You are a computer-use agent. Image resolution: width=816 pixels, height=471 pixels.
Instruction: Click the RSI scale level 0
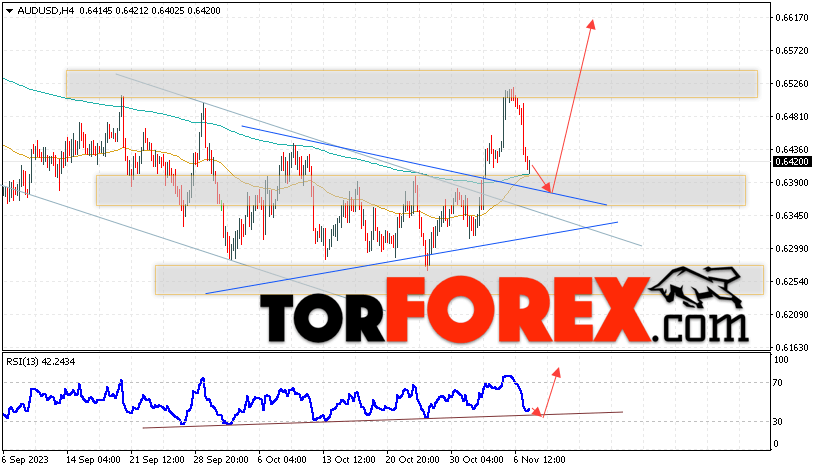[776, 444]
